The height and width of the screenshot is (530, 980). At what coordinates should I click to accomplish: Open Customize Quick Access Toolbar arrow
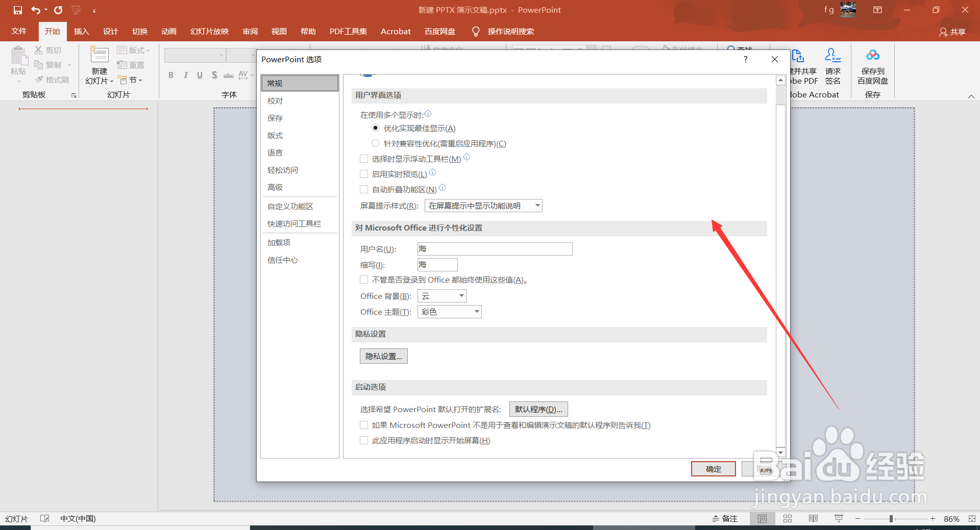point(94,11)
